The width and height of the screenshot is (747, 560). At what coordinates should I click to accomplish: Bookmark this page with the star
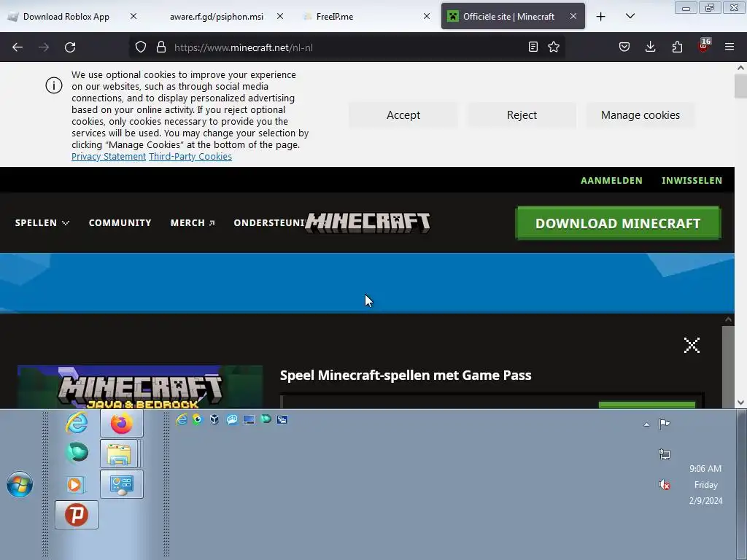tap(554, 47)
